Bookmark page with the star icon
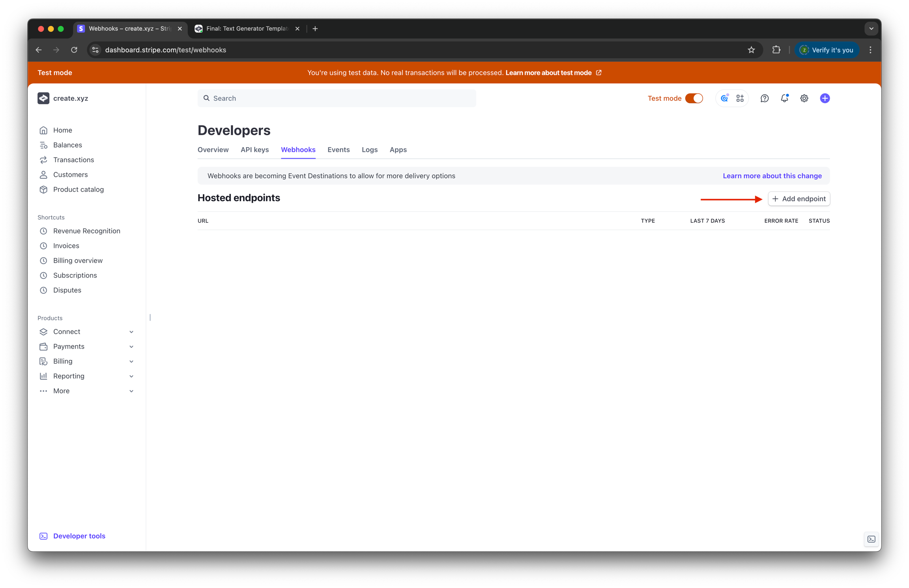This screenshot has height=588, width=909. pos(751,50)
